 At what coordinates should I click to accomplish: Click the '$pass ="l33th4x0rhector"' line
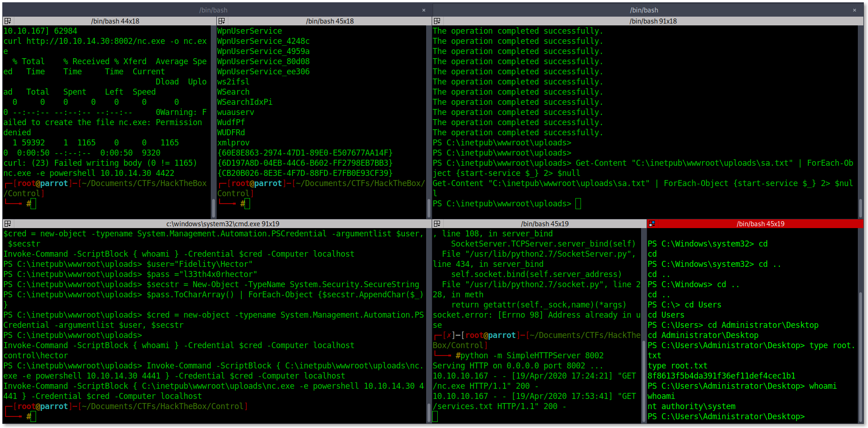tap(202, 274)
